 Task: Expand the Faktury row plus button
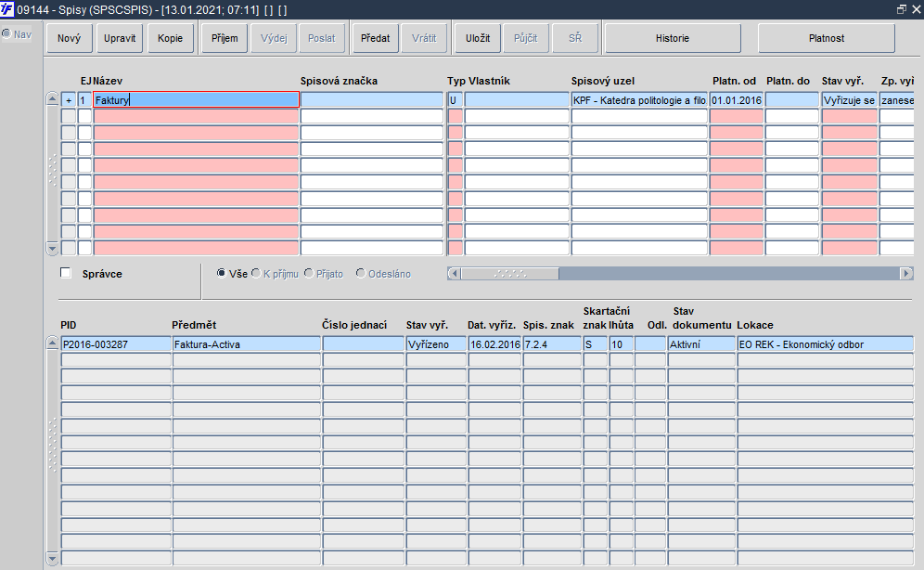click(x=69, y=100)
